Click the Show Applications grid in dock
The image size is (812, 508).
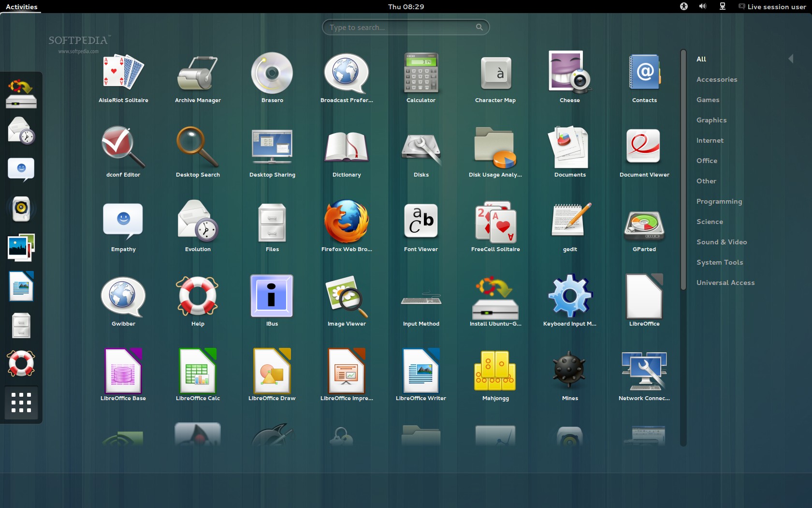(21, 403)
